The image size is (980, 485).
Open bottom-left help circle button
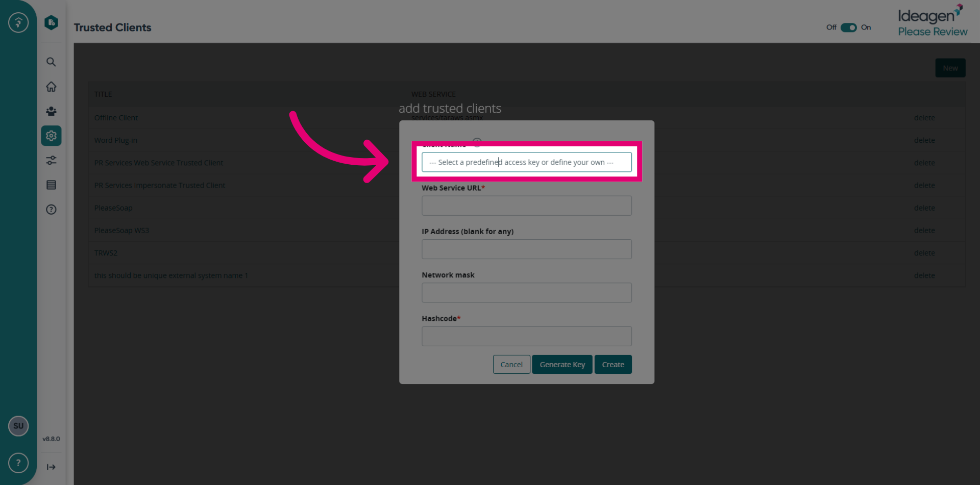tap(18, 463)
